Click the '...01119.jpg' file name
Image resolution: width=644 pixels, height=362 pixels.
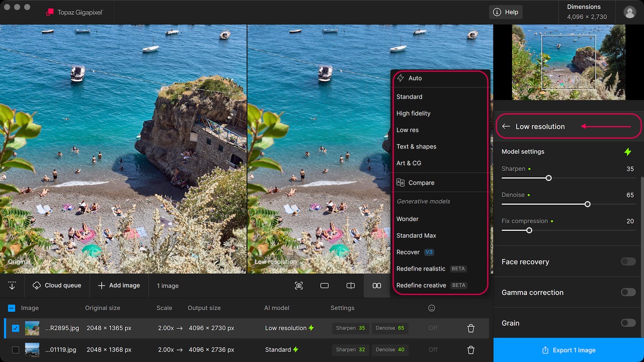coord(62,349)
